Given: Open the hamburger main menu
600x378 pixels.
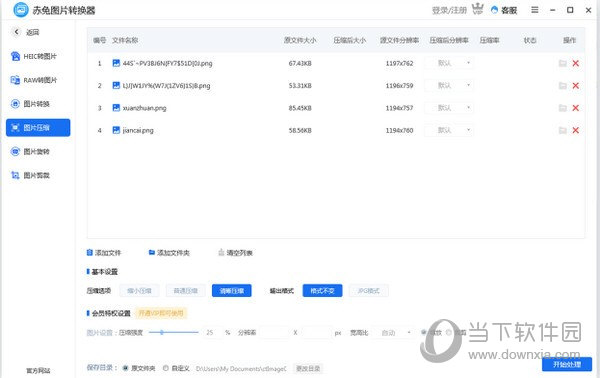Looking at the screenshot, I should [x=535, y=10].
